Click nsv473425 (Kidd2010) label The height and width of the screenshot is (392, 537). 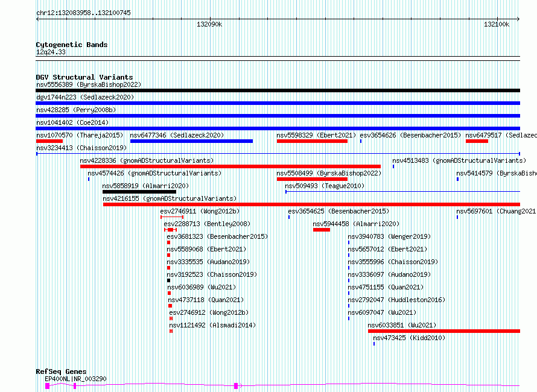pyautogui.click(x=409, y=338)
